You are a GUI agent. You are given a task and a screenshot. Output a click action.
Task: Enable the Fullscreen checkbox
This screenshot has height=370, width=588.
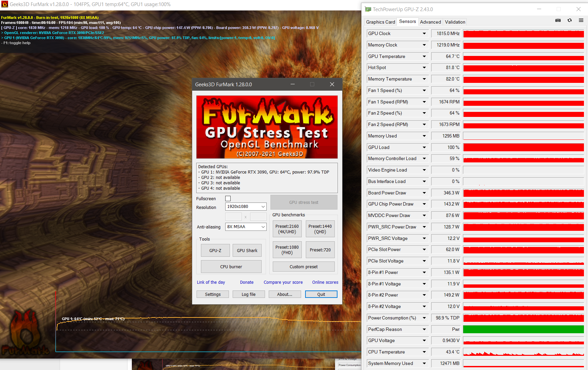pos(228,198)
